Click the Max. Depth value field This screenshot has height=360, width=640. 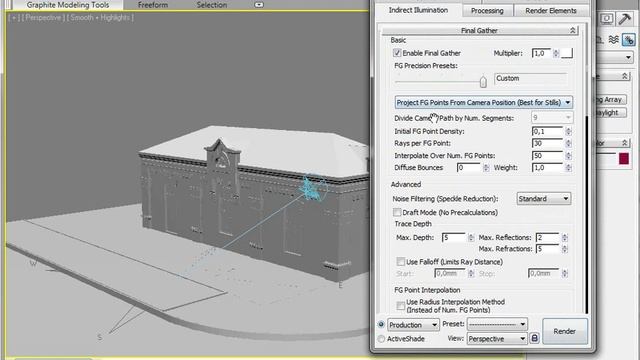pos(454,238)
